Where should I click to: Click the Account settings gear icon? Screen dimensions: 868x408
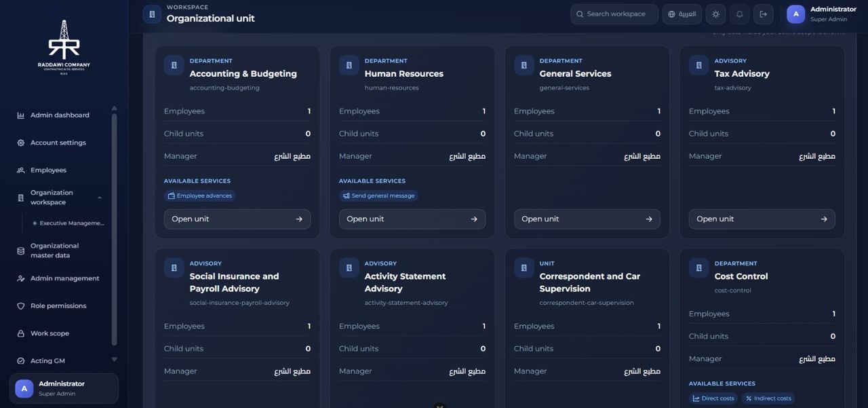pyautogui.click(x=20, y=143)
